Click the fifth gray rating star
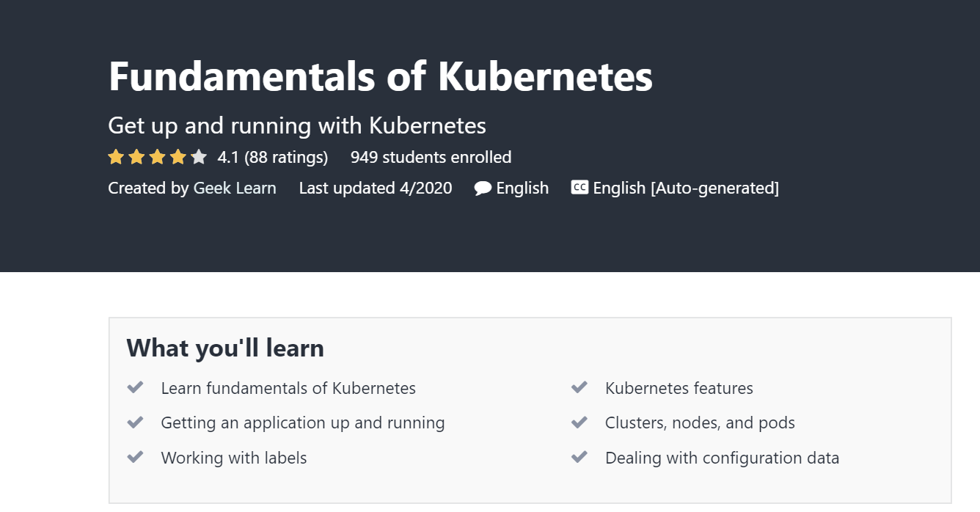Screen dimensions: 980x512 tap(199, 157)
